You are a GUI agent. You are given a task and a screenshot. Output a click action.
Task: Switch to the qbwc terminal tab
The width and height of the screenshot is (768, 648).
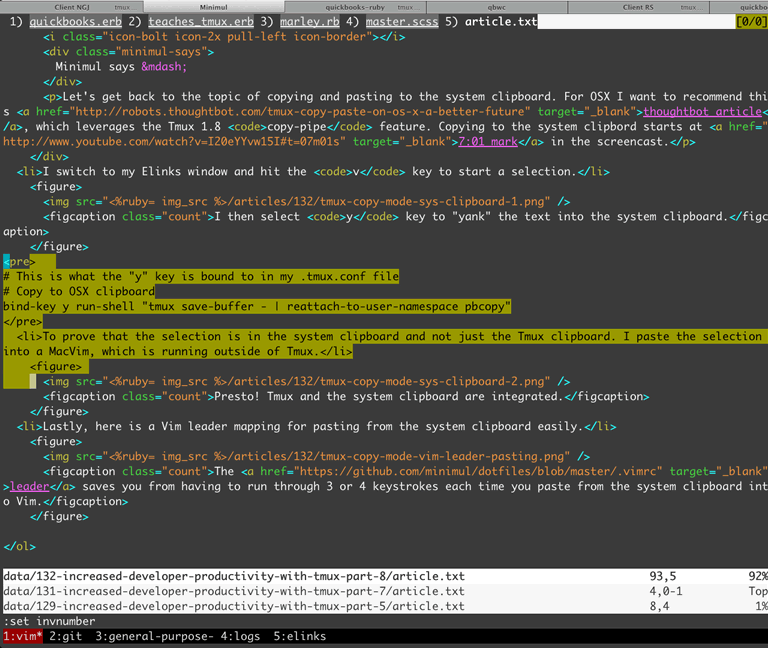497,7
